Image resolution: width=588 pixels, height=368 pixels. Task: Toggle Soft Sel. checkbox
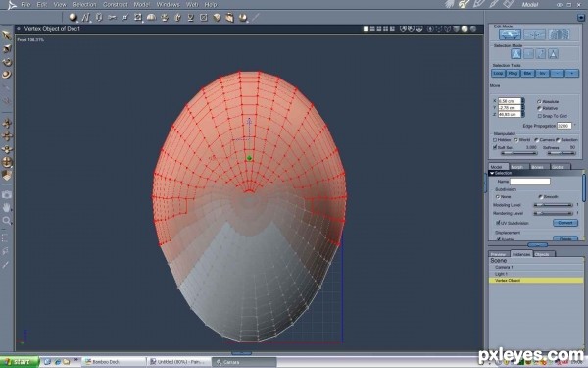pyautogui.click(x=495, y=147)
